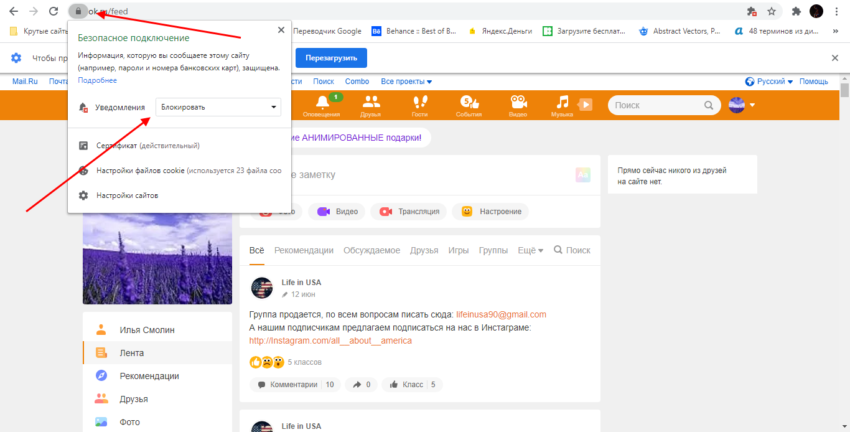850x432 pixels.
Task: Open Яндекс.Деньги bookmark
Action: 500,31
